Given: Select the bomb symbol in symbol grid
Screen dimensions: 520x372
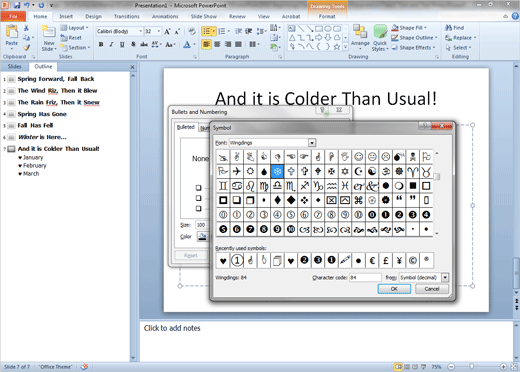Looking at the screenshot, I should (399, 157).
